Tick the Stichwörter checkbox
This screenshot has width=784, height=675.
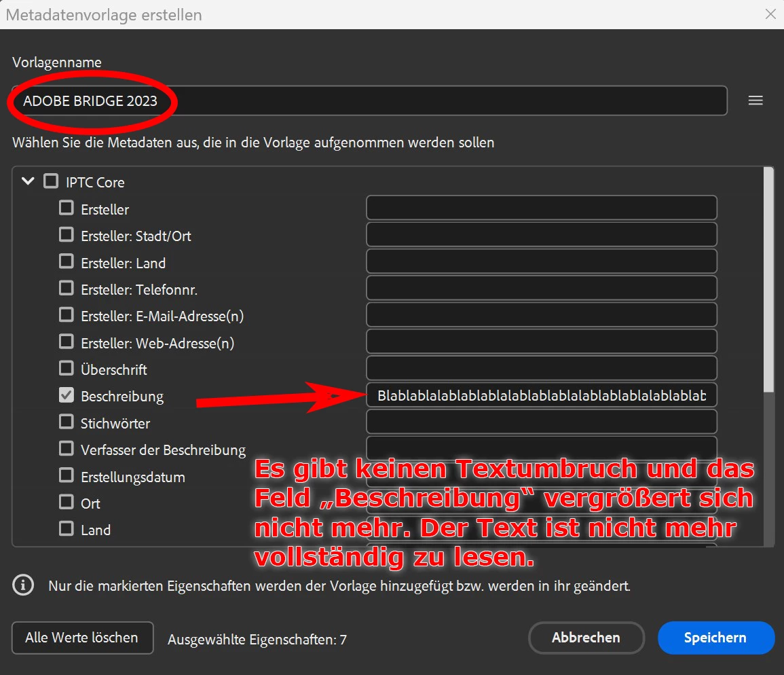pyautogui.click(x=66, y=422)
